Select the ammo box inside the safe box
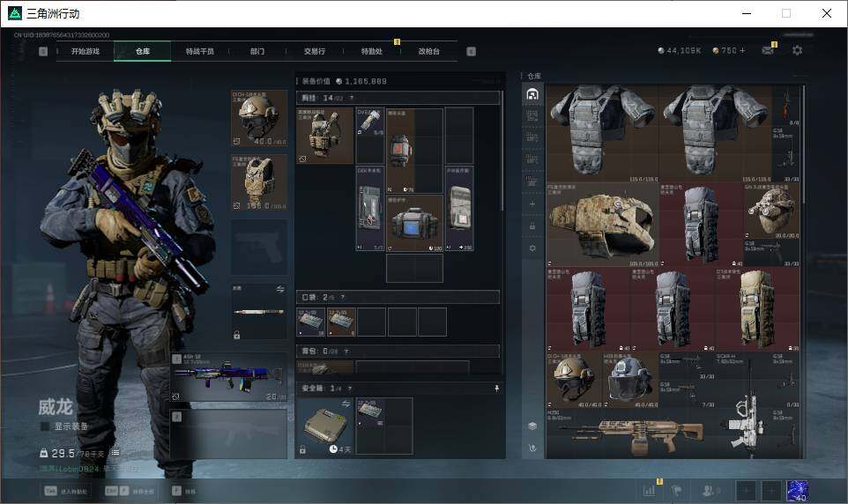 370,412
